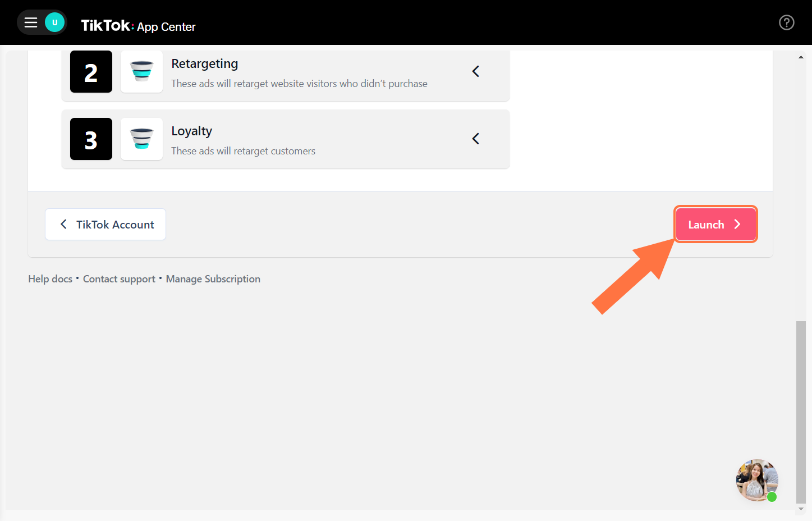Click the number 2 badge for Retargeting
Viewport: 812px width, 521px height.
click(x=91, y=71)
